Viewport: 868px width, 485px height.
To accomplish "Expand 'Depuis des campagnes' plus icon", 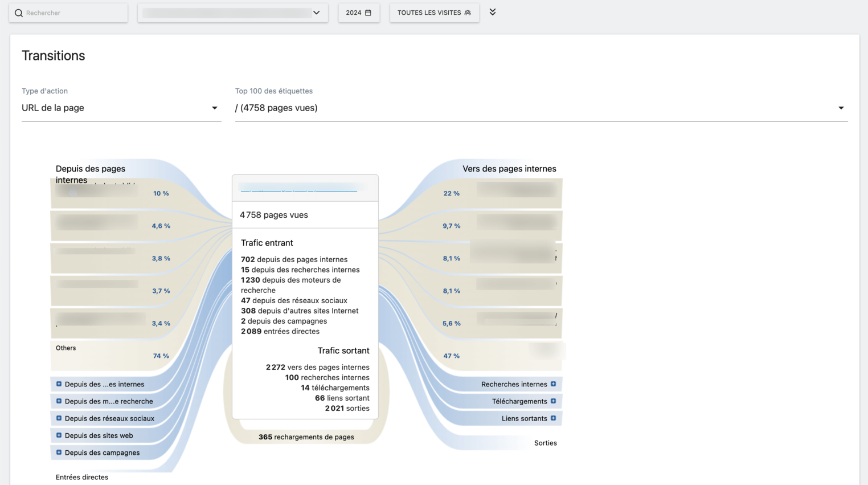I will 59,453.
